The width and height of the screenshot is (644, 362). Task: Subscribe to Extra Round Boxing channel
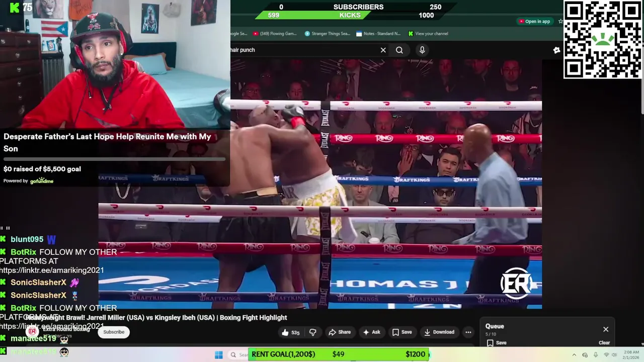(114, 332)
